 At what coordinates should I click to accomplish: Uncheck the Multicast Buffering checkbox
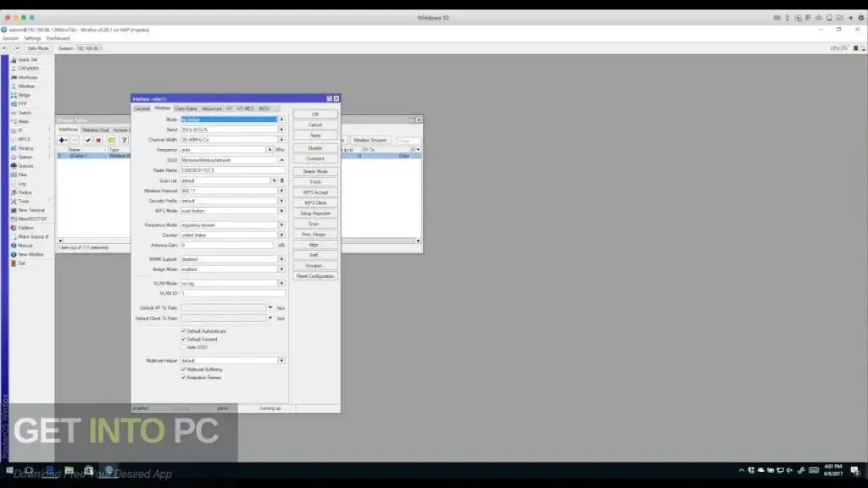click(x=183, y=369)
